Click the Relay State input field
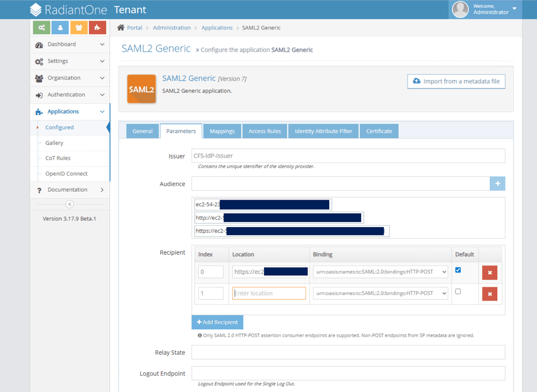 coord(348,352)
